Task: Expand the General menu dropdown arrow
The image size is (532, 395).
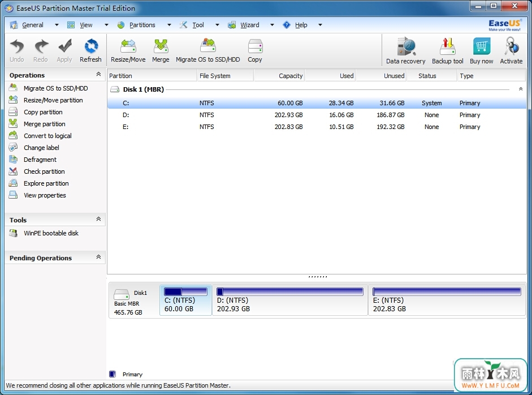Action: pos(57,25)
